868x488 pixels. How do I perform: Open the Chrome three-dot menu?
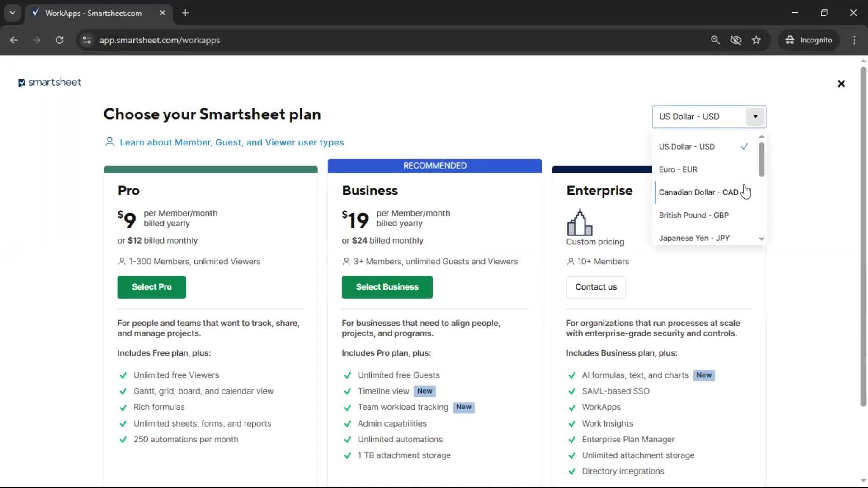(854, 40)
